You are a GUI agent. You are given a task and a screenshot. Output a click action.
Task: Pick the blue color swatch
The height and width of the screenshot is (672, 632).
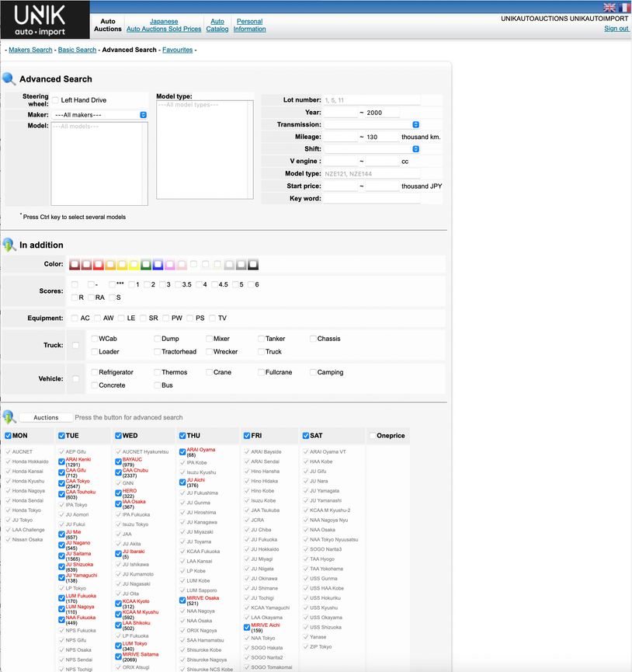click(x=158, y=265)
